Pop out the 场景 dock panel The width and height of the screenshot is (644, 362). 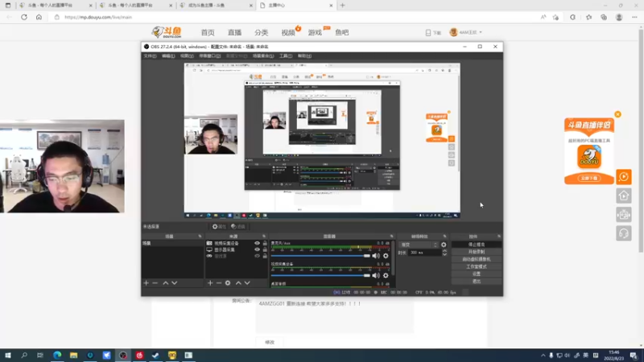pyautogui.click(x=200, y=237)
